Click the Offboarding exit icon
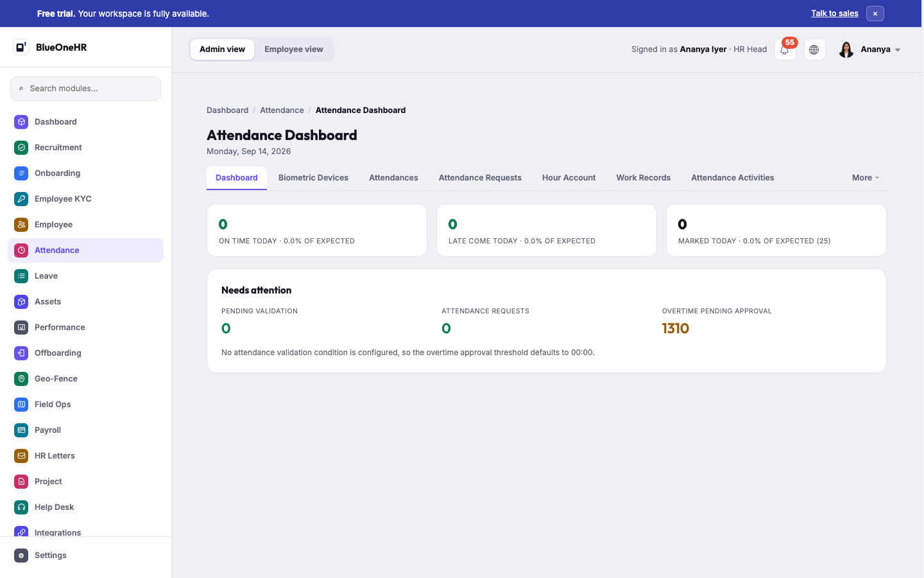This screenshot has height=578, width=924. click(x=21, y=353)
